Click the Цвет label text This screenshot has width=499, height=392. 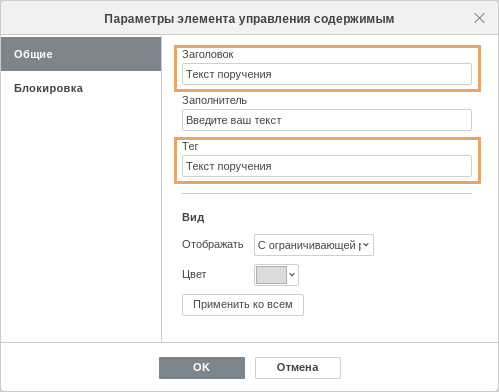(194, 274)
